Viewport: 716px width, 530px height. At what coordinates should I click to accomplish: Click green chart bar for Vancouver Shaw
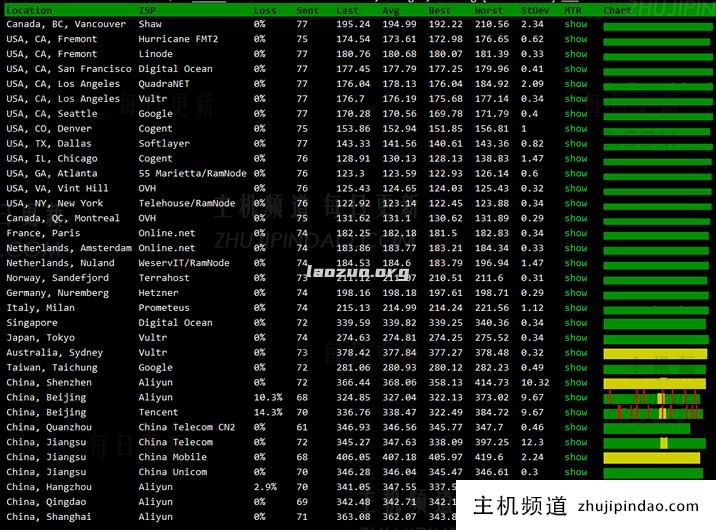tap(658, 27)
